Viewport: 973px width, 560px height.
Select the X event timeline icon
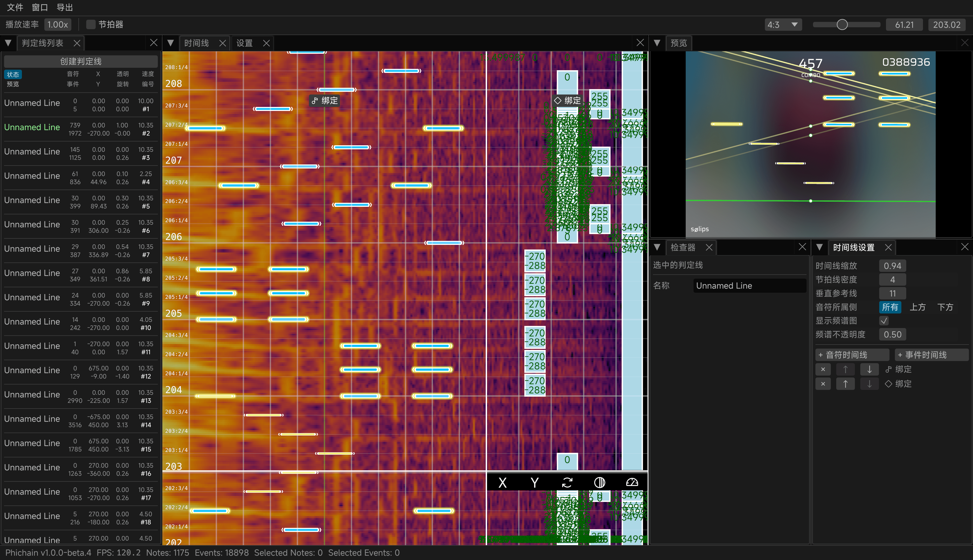(x=502, y=482)
